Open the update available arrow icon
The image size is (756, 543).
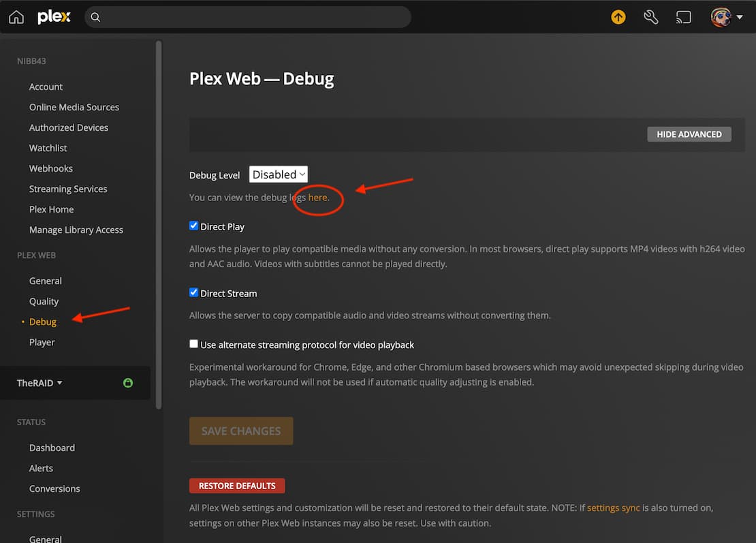pos(618,17)
